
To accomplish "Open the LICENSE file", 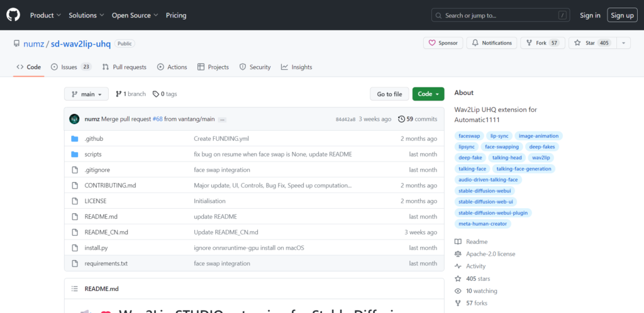I will pyautogui.click(x=96, y=201).
